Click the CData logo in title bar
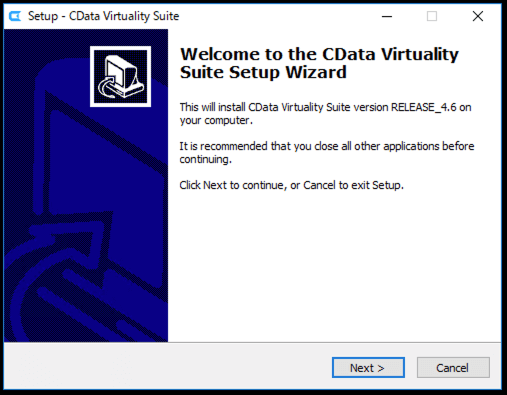Screen dimensions: 507x395 15,16
